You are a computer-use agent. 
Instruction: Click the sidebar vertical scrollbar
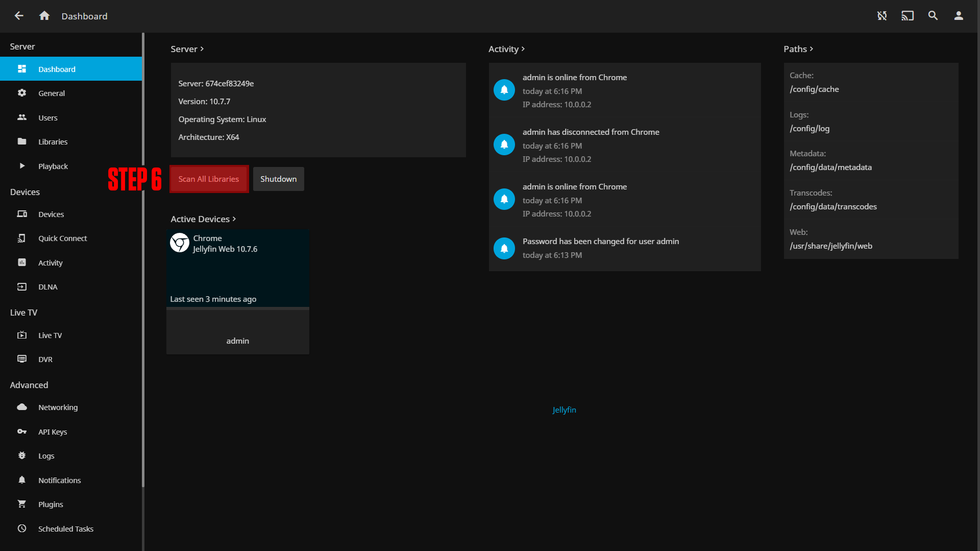143,260
